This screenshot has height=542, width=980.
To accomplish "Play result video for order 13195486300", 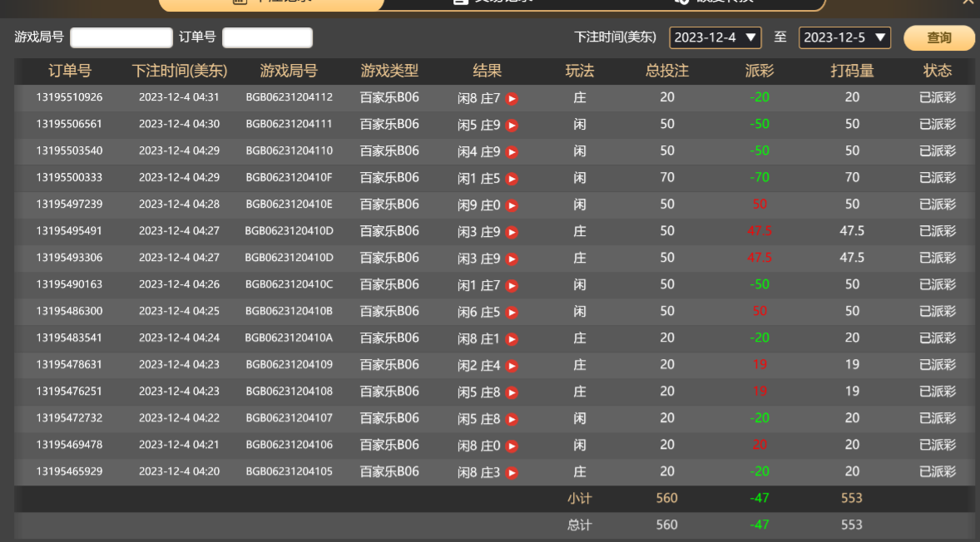I will [x=512, y=313].
